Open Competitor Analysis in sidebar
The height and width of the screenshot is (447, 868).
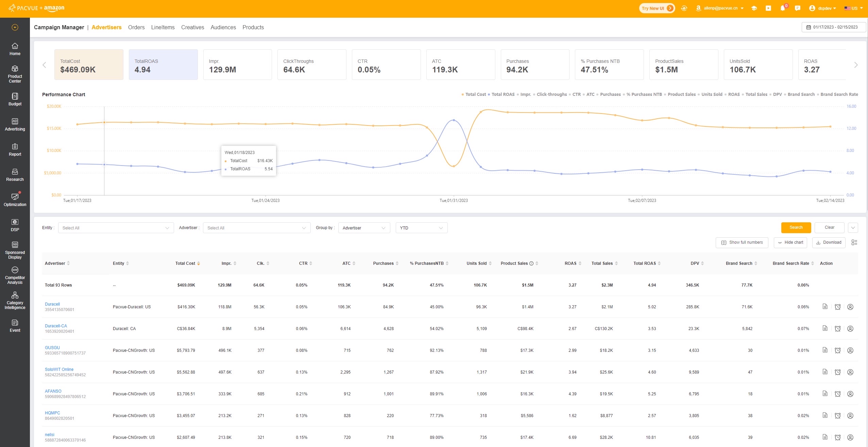[x=15, y=275]
